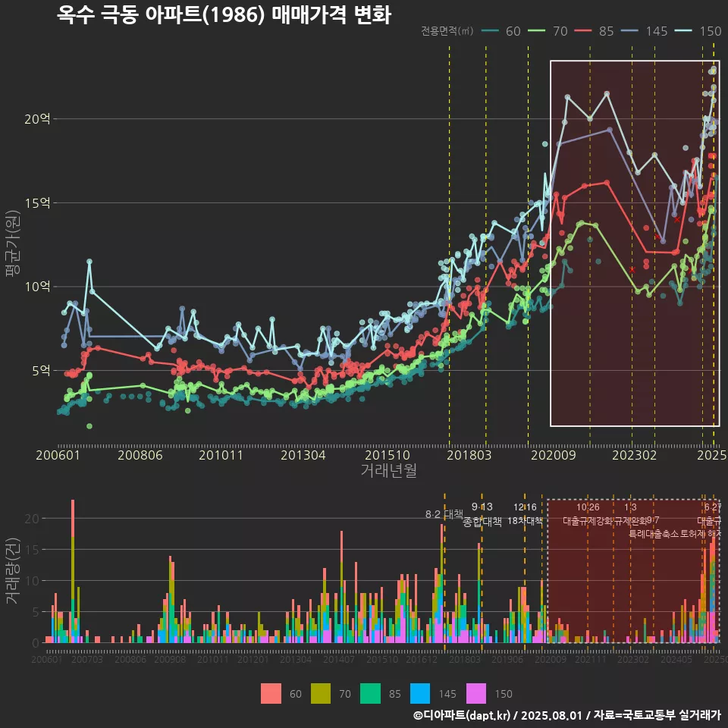This screenshot has width=728, height=728.
Task: Click the 201803 x-axis label on price chart
Action: [x=469, y=455]
